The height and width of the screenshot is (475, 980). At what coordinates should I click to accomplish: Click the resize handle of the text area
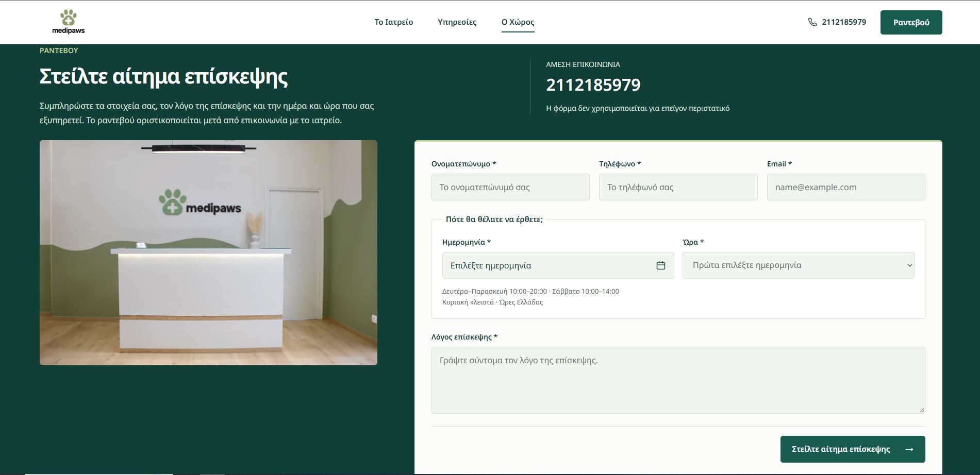pyautogui.click(x=922, y=410)
